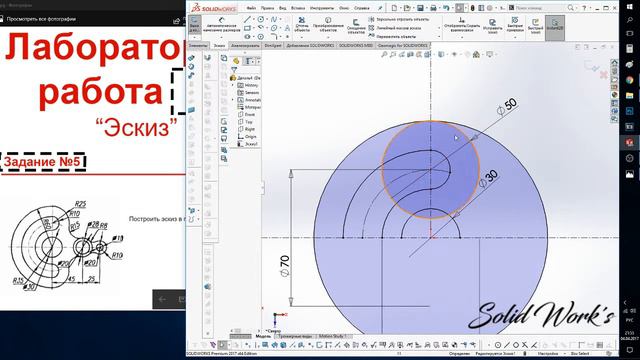Click the Select cursor tool in title toolbar

tap(460, 8)
